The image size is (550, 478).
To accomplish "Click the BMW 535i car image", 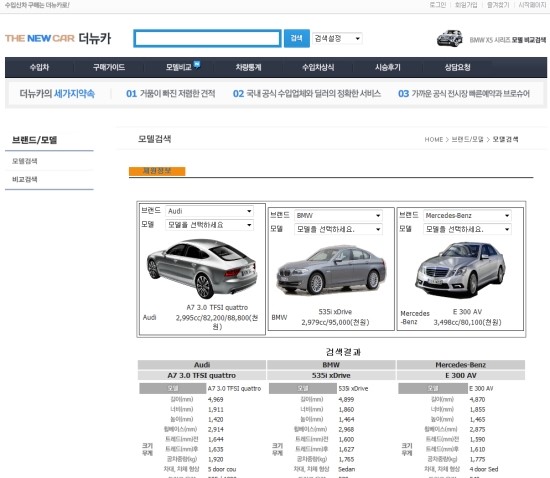I will pyautogui.click(x=331, y=270).
